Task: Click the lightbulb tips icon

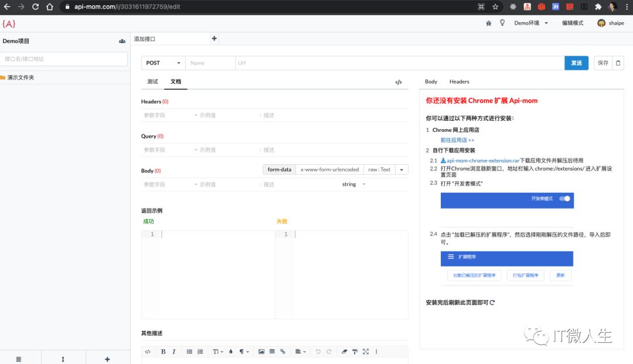Action: click(502, 23)
